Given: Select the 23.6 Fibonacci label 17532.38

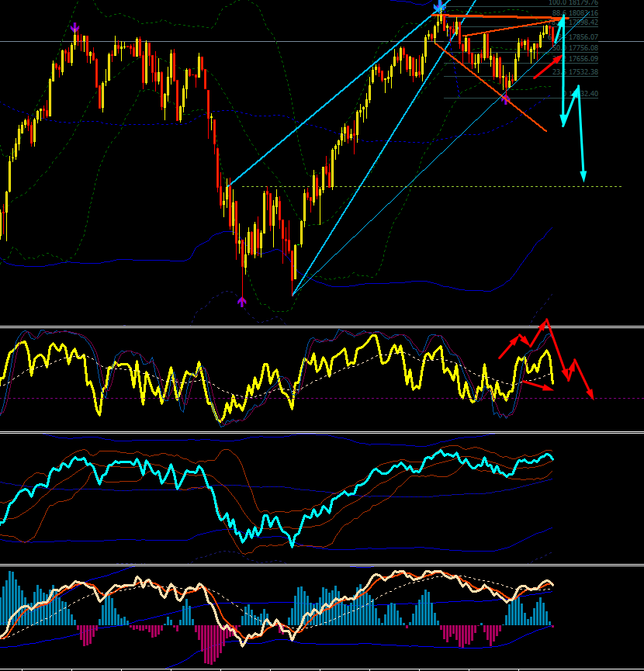Looking at the screenshot, I should [575, 72].
